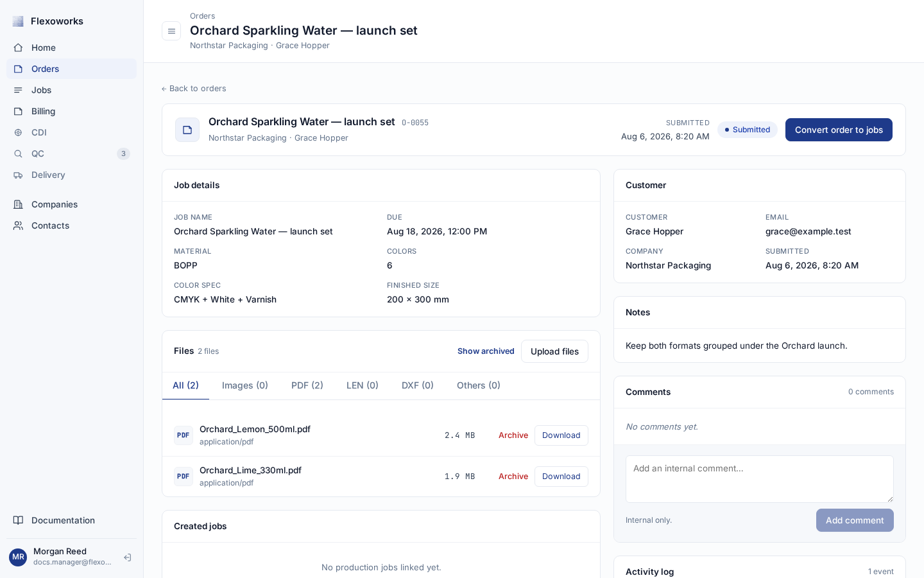
Task: Switch to LEN (0) tab
Action: click(x=363, y=385)
